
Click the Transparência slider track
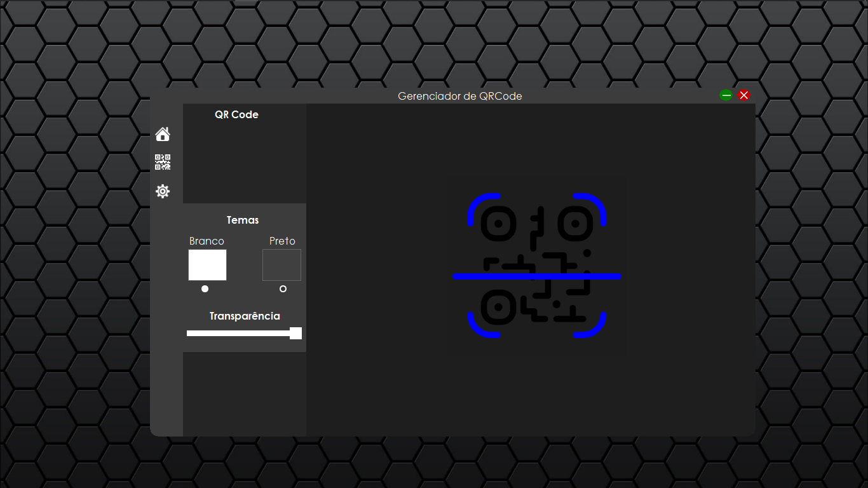click(x=244, y=334)
